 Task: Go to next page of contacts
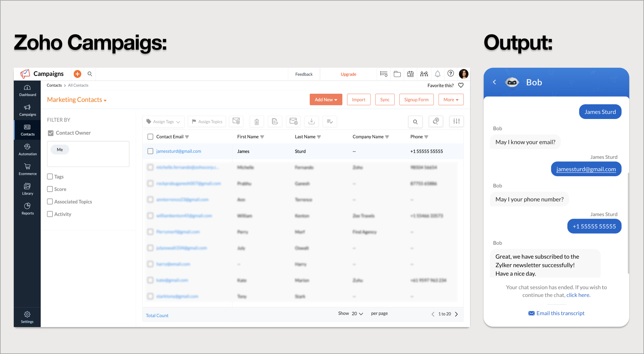[x=457, y=314]
